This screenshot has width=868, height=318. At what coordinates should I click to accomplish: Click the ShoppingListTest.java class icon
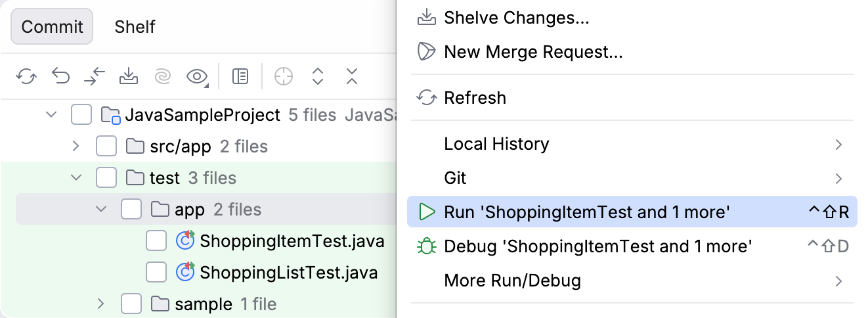tap(186, 271)
